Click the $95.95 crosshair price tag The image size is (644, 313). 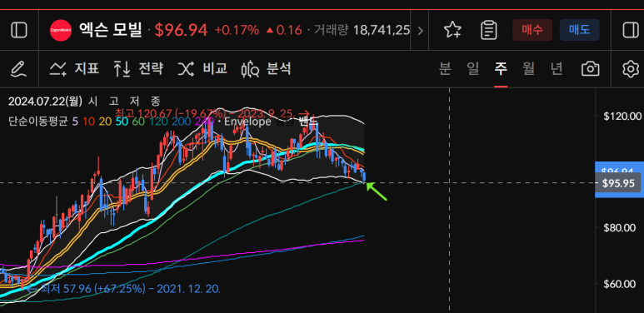pyautogui.click(x=618, y=183)
